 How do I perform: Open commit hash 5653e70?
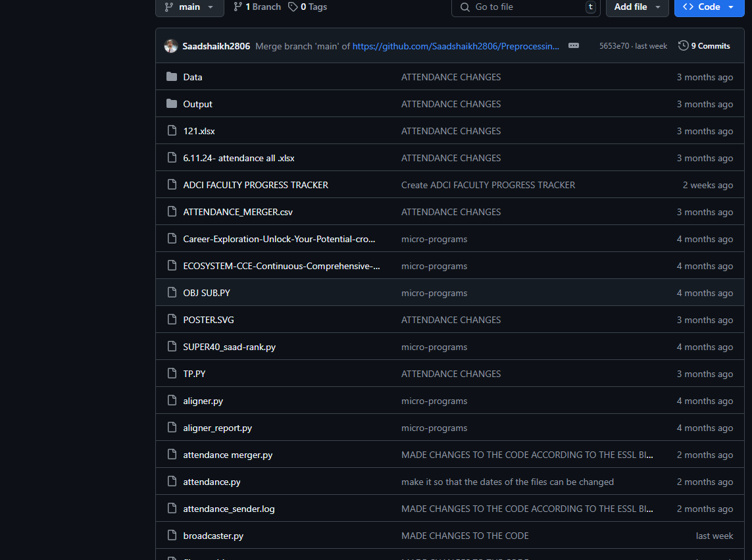point(614,46)
